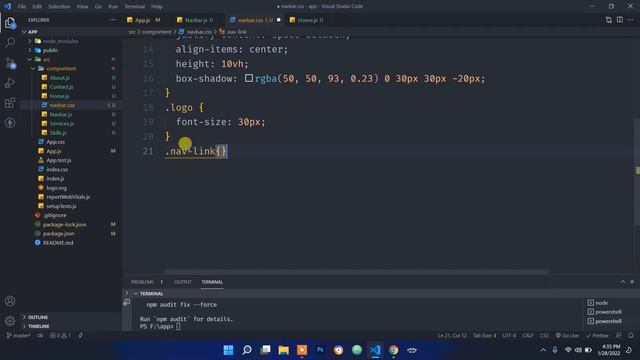This screenshot has height=360, width=640.
Task: Open Explorer's more actions ellipsis
Action: (x=112, y=20)
